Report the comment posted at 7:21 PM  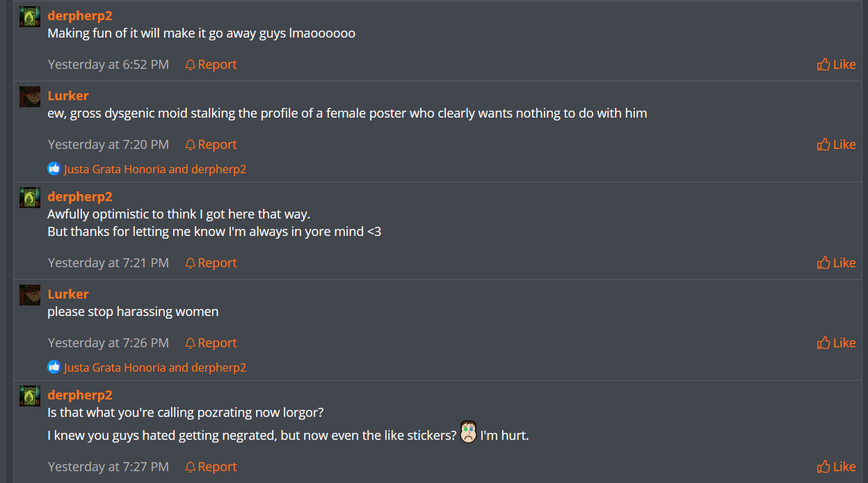point(211,263)
